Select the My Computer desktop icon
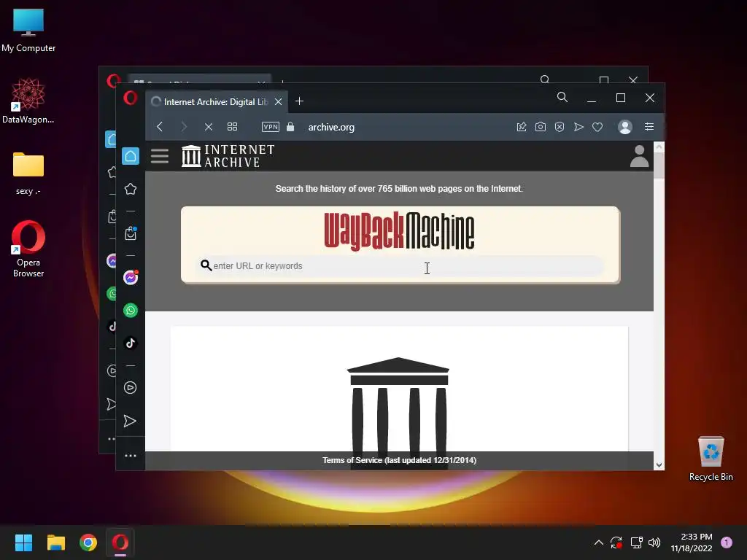The height and width of the screenshot is (560, 747). (x=28, y=29)
